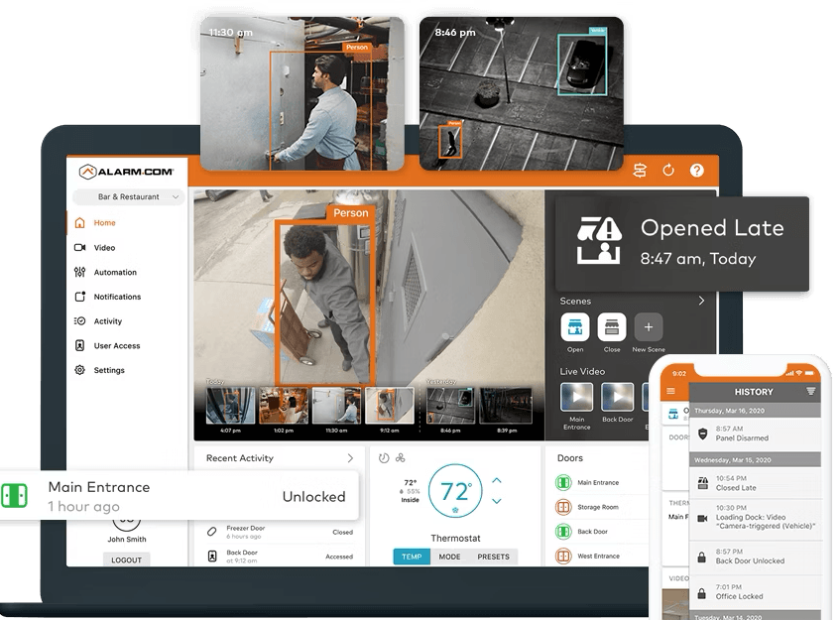Play the Main Entrance live video

click(576, 398)
